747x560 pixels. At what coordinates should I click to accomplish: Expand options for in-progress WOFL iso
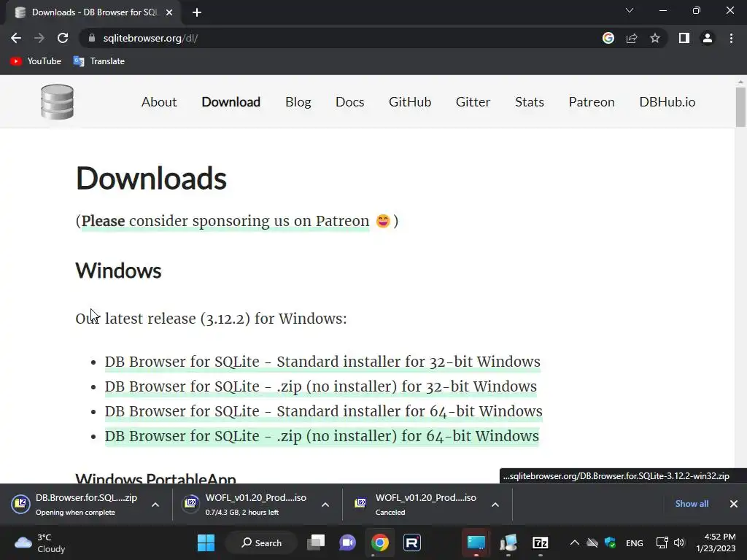click(x=325, y=505)
